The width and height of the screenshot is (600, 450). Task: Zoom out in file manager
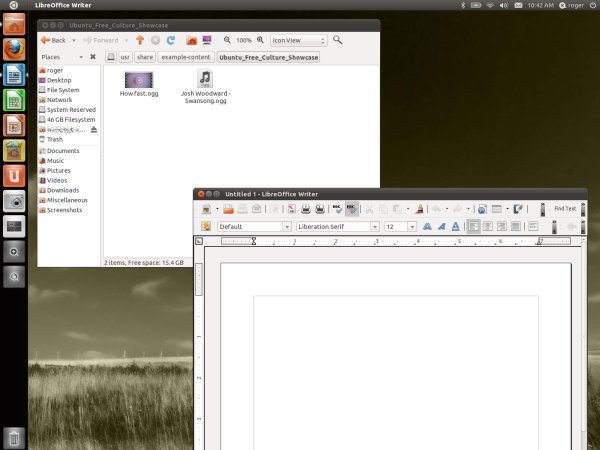[227, 40]
